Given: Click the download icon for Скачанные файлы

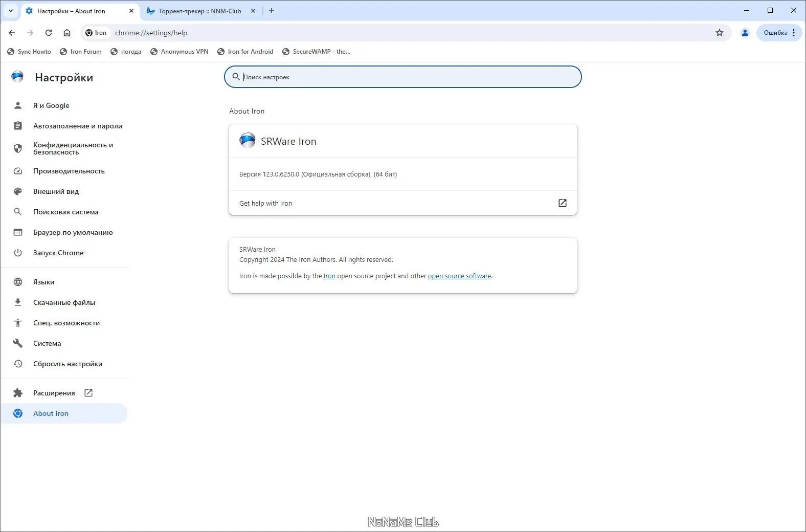Looking at the screenshot, I should (18, 302).
